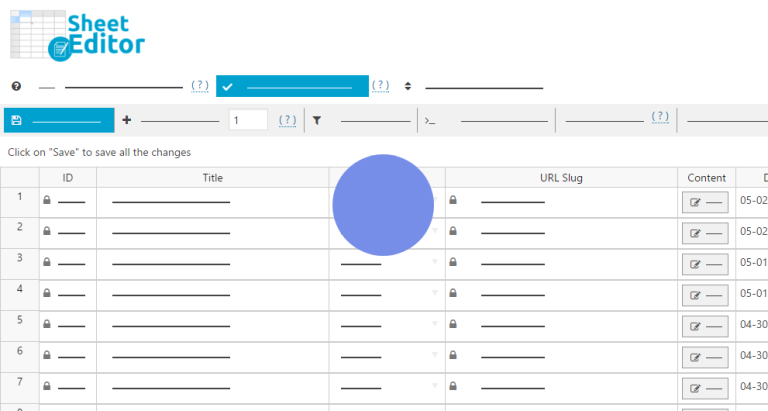Click the lock icon in row 1 ID cell
This screenshot has height=411, width=768.
[x=47, y=200]
